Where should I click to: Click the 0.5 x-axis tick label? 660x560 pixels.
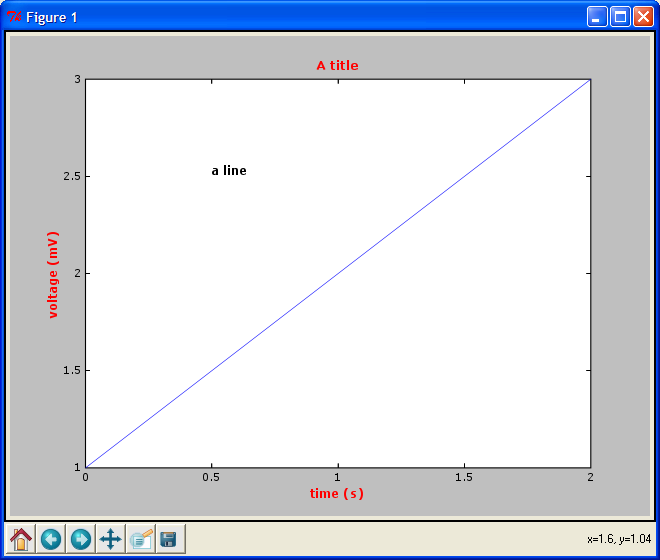[x=211, y=477]
